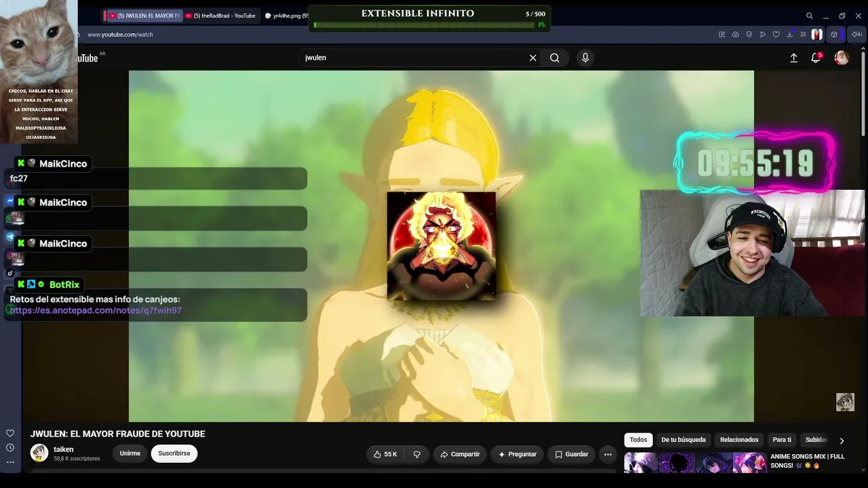Open the browser tab search icon
868x488 pixels.
809,16
